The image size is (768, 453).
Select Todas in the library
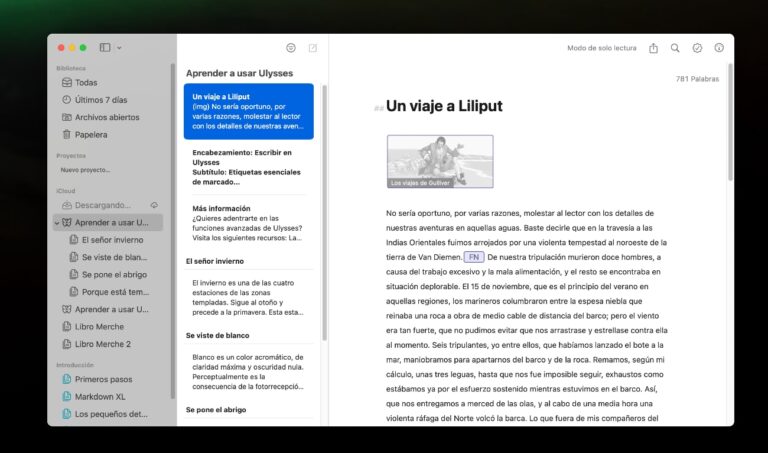pos(108,82)
